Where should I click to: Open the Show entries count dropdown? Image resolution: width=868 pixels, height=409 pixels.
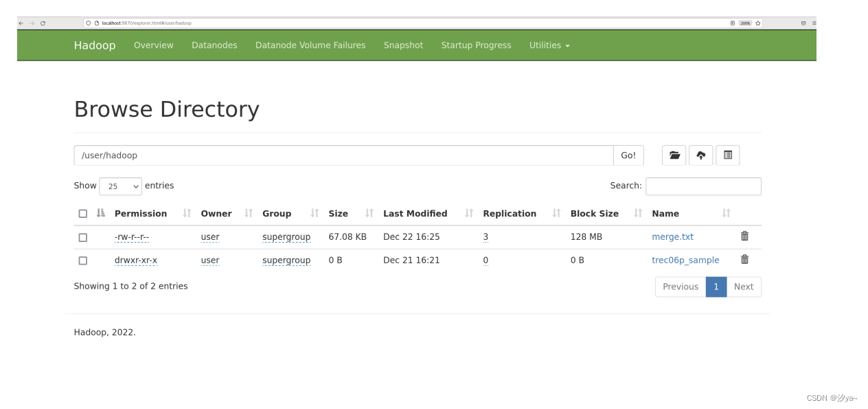[x=120, y=186]
